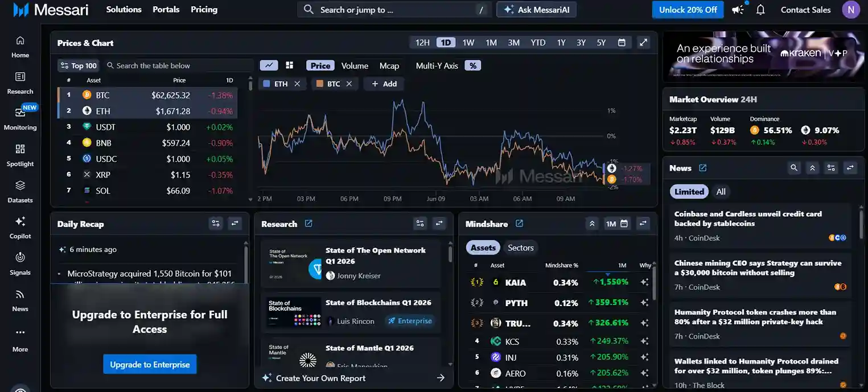Open the user avatar N menu
Viewport: 868px width, 392px height.
pos(851,10)
